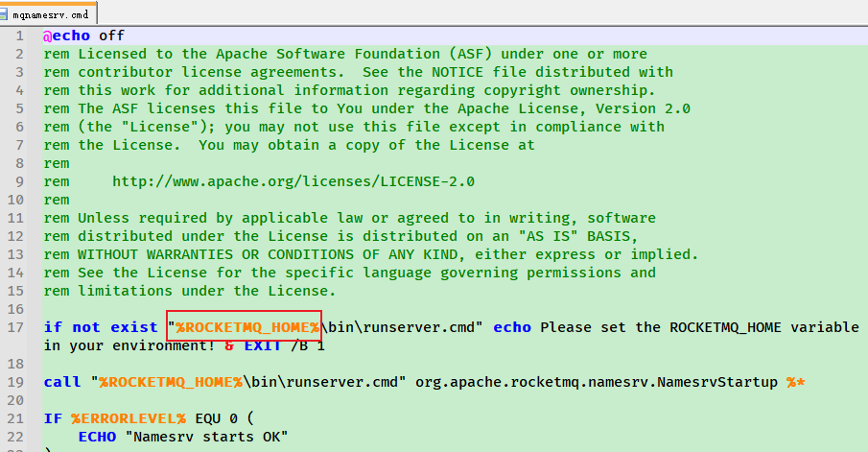
Task: Click line number 19 in the margin
Action: 15,382
